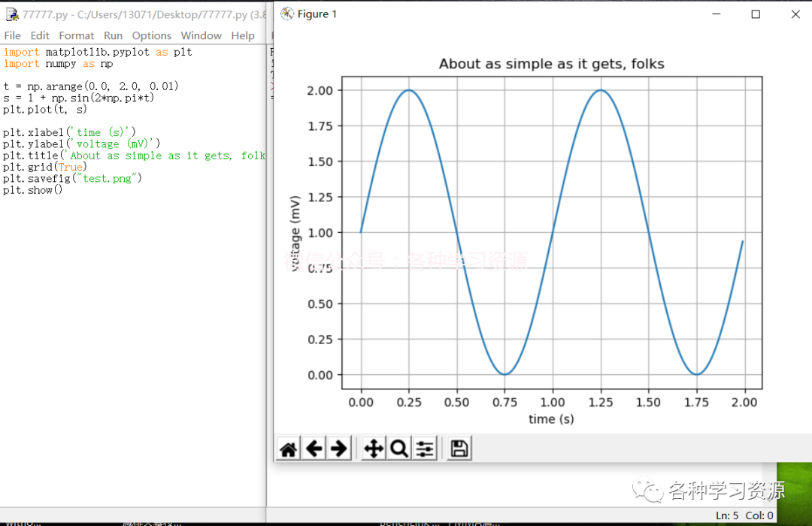This screenshot has height=526, width=812.
Task: Click the 'Ln: 5' status bar entry
Action: click(727, 515)
